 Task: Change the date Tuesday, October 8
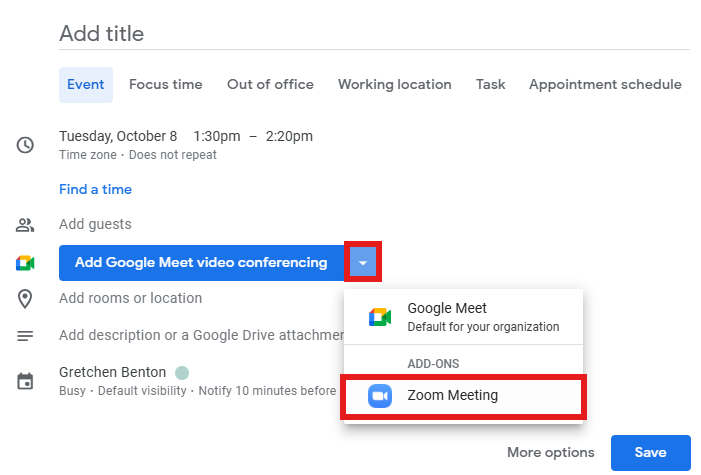tap(118, 136)
